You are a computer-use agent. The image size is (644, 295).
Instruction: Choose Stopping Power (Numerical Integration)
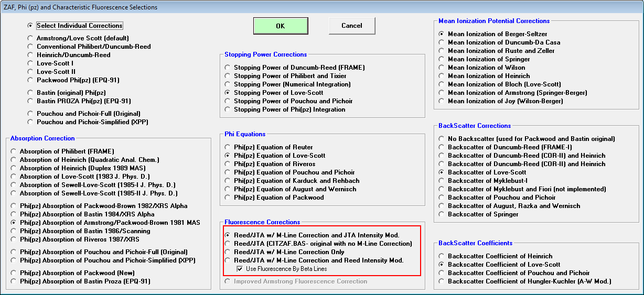[x=227, y=84]
